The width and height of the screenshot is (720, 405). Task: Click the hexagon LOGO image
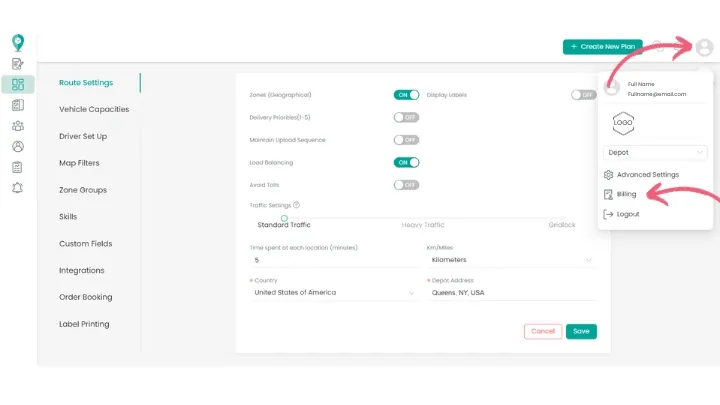click(x=623, y=122)
